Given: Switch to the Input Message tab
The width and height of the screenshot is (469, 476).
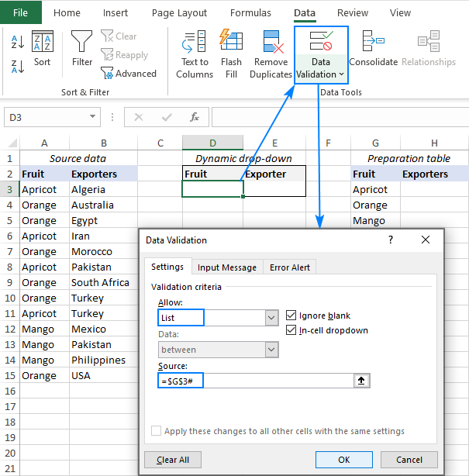Looking at the screenshot, I should click(226, 267).
